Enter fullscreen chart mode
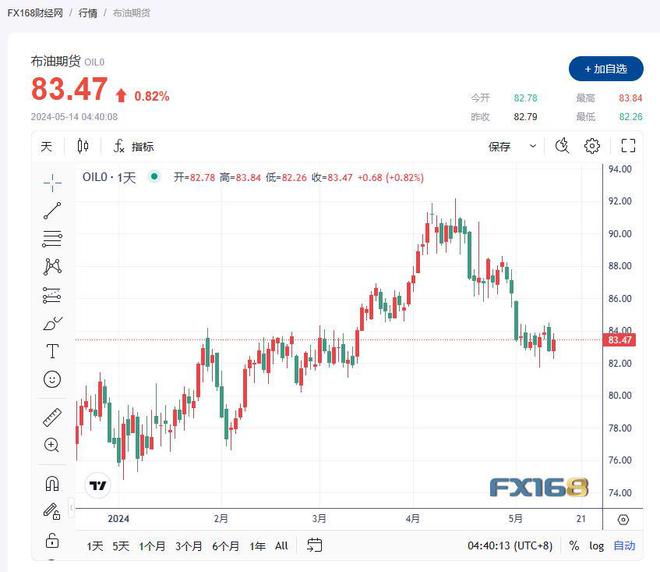Screen dimensions: 660x572 [x=628, y=146]
